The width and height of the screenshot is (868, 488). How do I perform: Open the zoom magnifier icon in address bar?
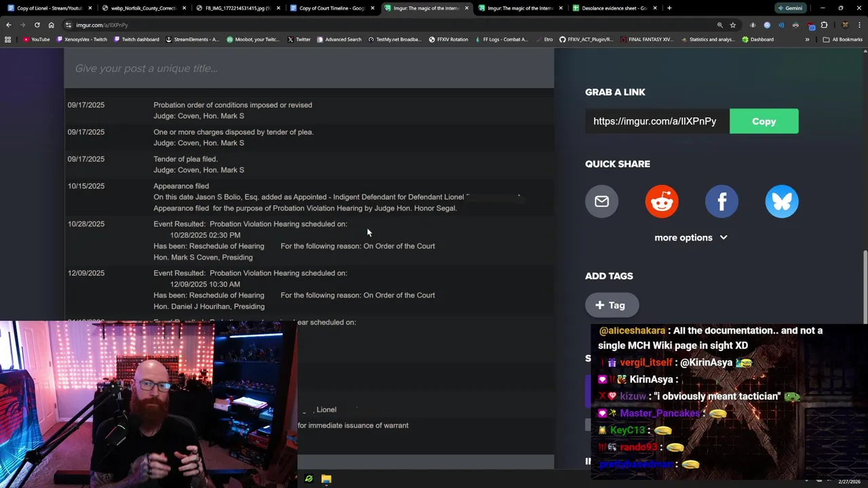719,25
